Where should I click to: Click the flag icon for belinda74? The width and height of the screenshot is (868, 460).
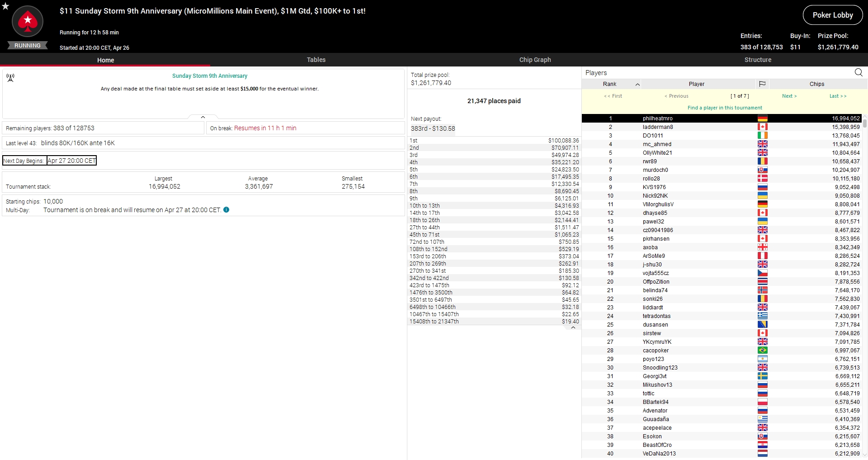tap(762, 290)
